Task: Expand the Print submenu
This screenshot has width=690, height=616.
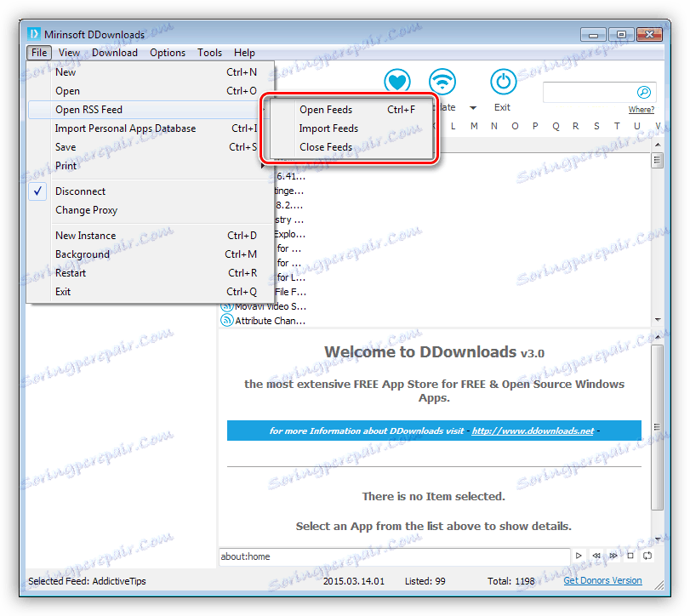Action: [150, 166]
